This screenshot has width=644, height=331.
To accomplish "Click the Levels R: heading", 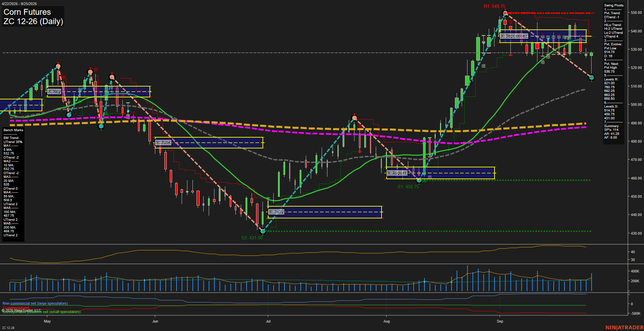I will [x=611, y=79].
